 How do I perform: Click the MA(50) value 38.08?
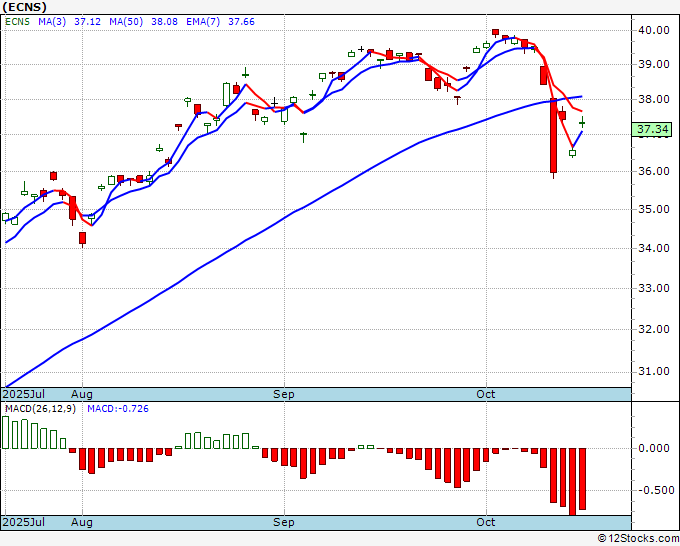point(164,22)
